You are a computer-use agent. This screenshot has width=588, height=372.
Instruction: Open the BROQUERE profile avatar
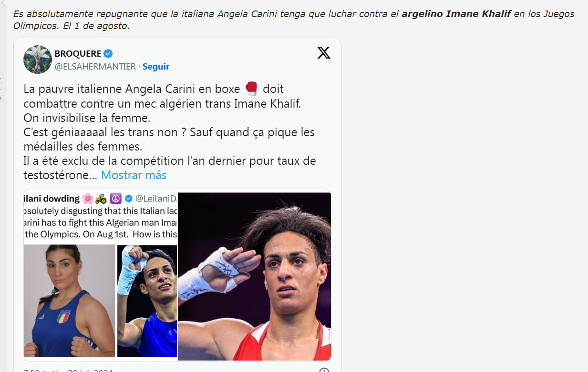(x=38, y=60)
